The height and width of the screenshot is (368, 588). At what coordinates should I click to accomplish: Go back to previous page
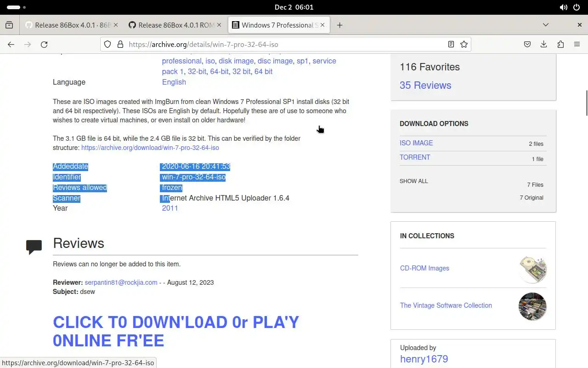11,44
